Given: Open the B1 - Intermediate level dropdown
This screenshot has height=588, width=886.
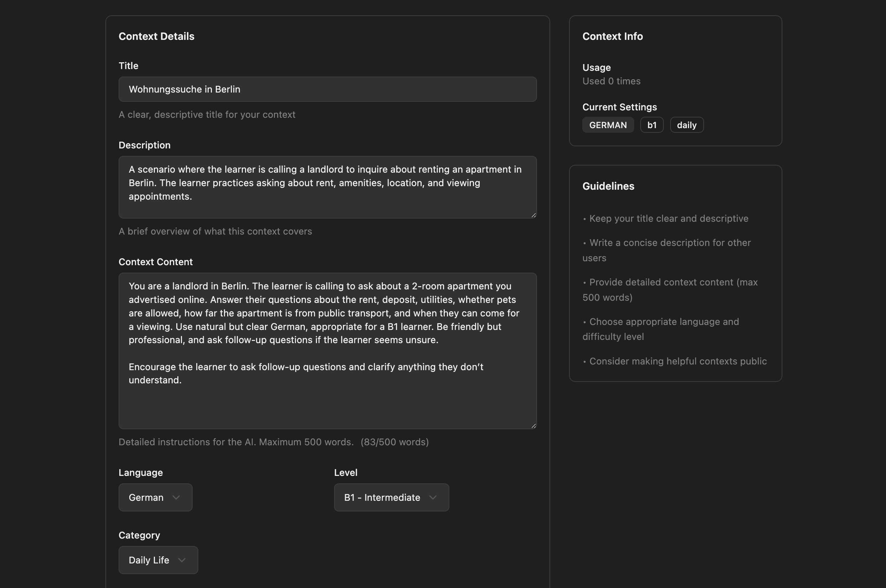Looking at the screenshot, I should point(391,497).
